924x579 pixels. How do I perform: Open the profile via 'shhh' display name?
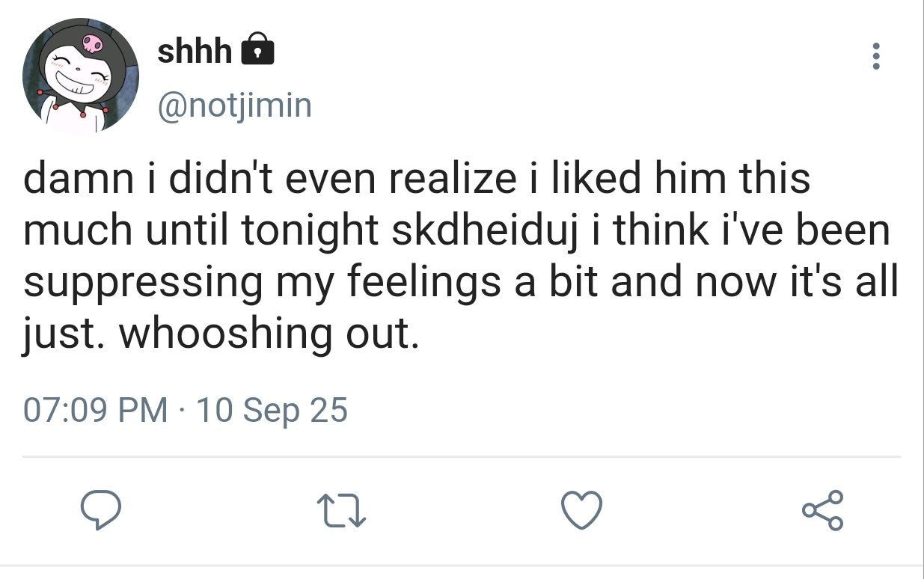point(195,51)
